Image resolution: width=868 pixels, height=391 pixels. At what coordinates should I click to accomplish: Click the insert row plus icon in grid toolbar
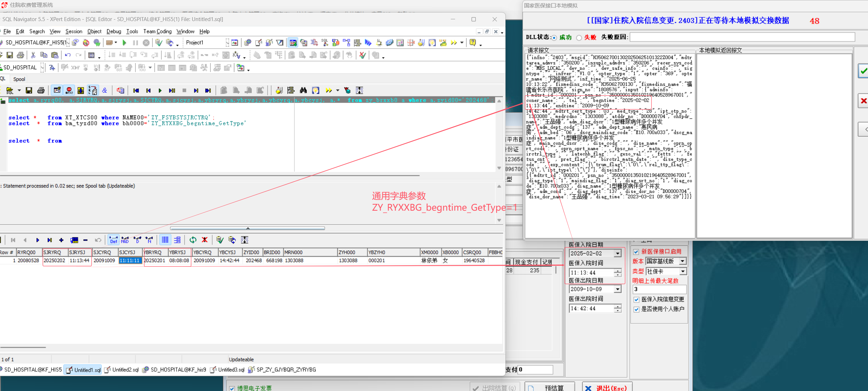click(x=61, y=240)
